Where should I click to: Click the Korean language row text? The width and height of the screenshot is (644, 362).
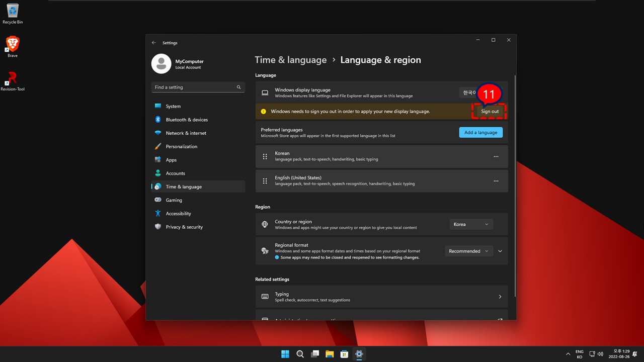[x=282, y=153]
